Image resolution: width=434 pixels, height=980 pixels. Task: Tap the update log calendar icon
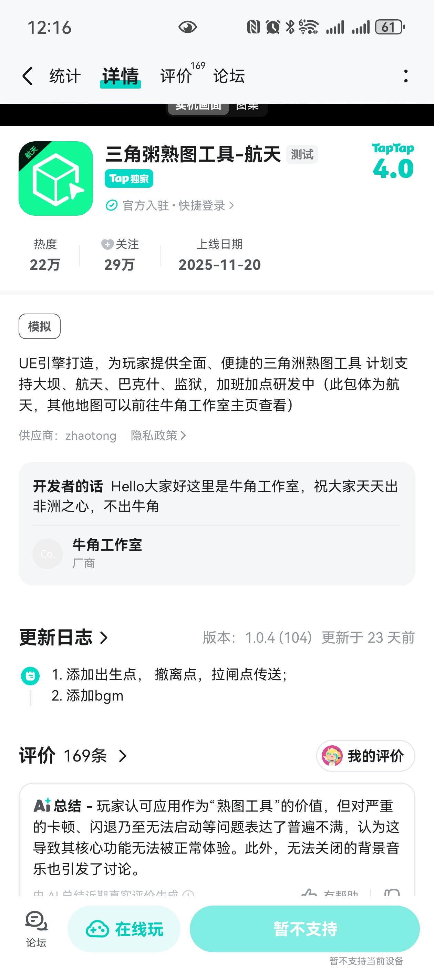(x=30, y=676)
